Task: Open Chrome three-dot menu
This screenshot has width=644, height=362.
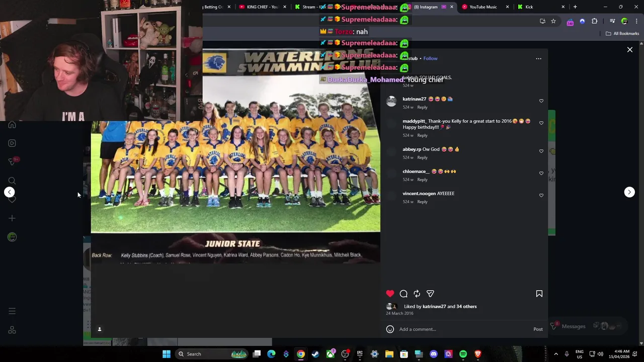Action: tap(637, 21)
